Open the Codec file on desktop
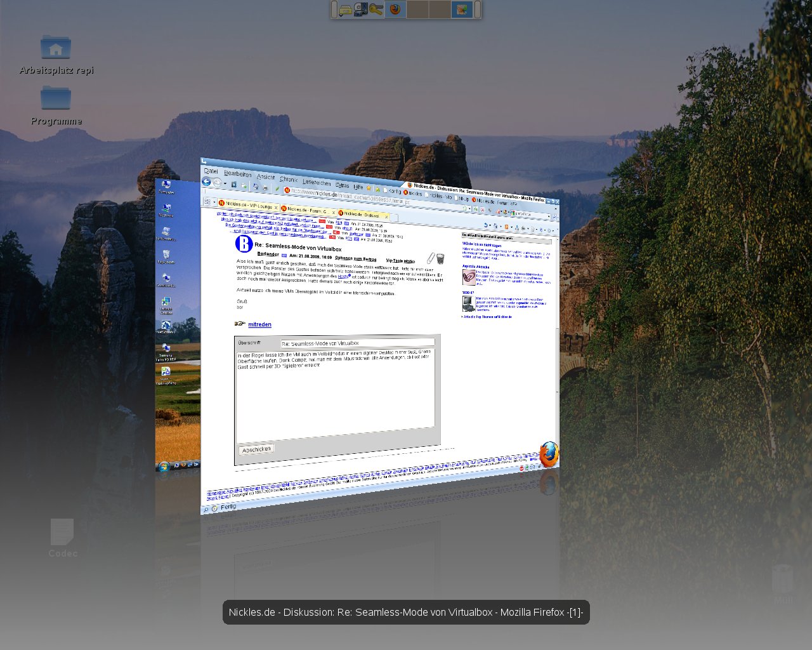Viewport: 812px width, 650px height. [x=62, y=538]
